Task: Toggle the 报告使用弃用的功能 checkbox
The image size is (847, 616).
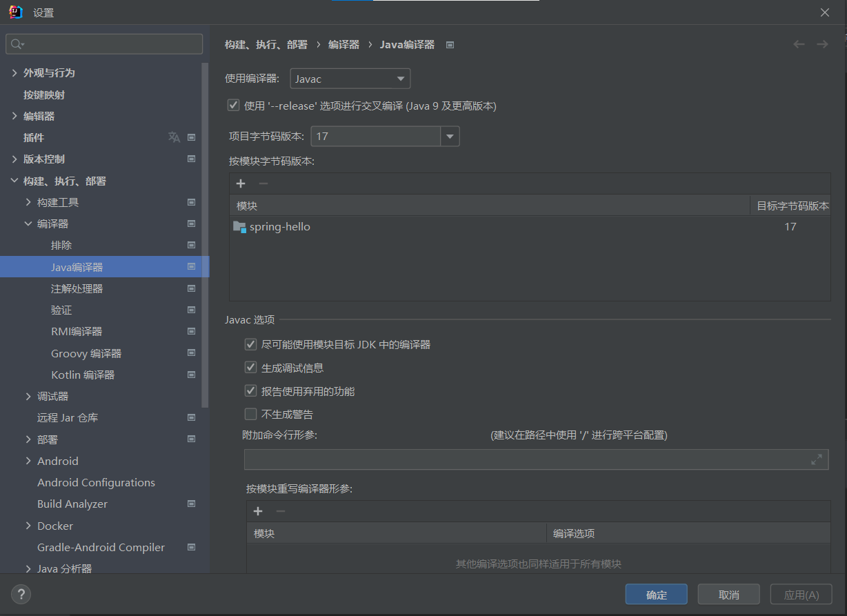Action: [250, 391]
